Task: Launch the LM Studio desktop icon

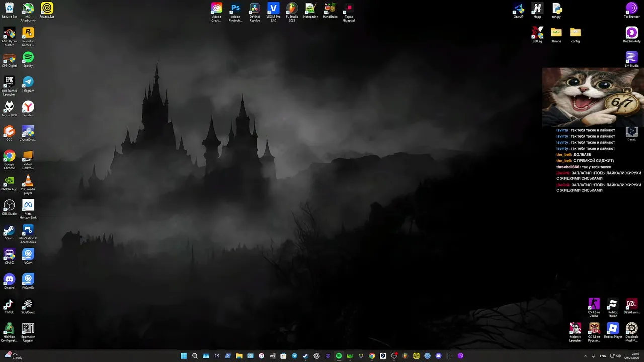Action: click(x=632, y=59)
